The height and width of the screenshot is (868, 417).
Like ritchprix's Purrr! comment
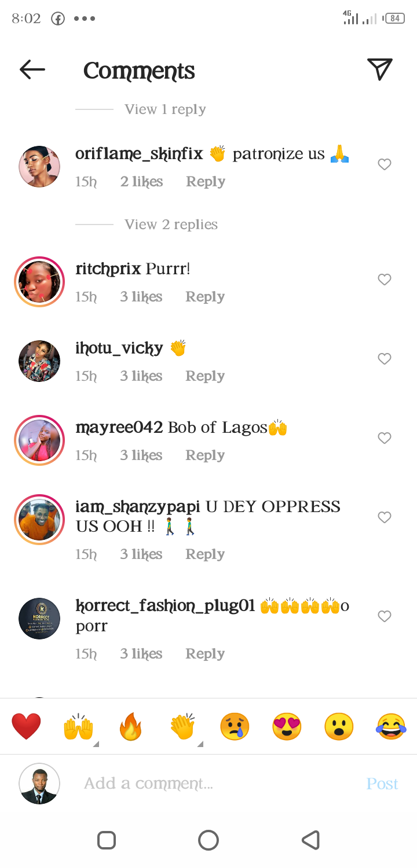(385, 280)
